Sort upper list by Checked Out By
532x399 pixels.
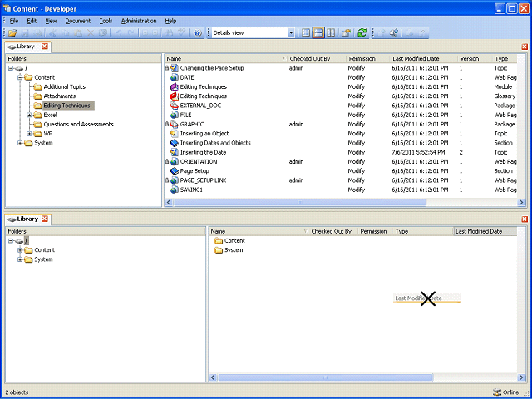(317, 59)
